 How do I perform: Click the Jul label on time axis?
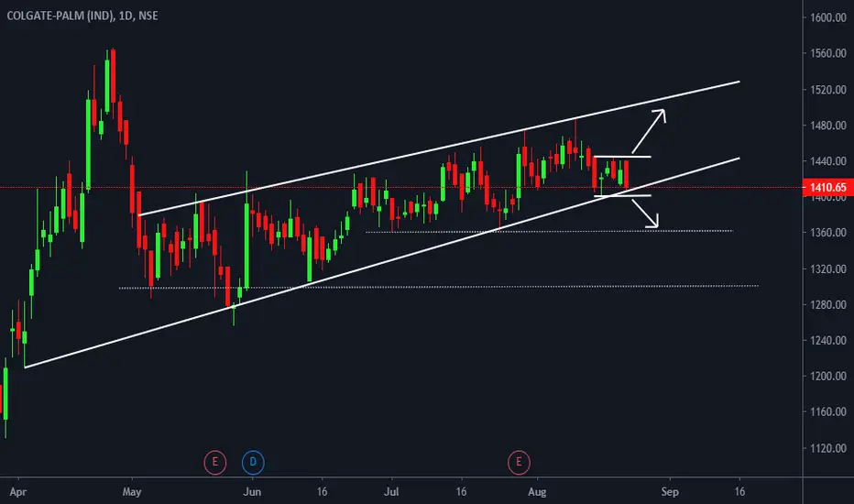coord(391,491)
